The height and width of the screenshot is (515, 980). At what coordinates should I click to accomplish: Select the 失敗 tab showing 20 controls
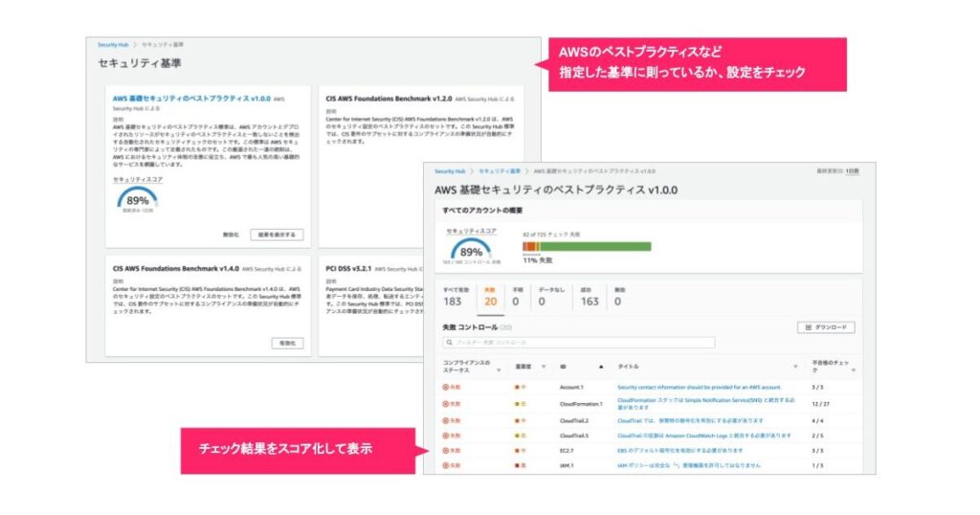click(x=490, y=296)
